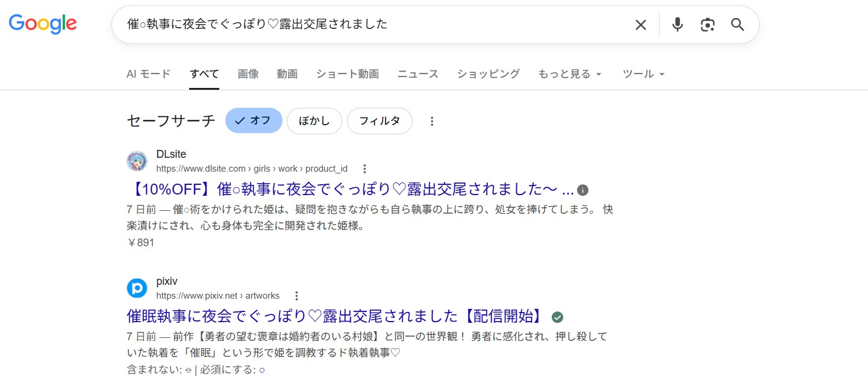This screenshot has height=383, width=868.
Task: Click the Google logo
Action: 43,24
